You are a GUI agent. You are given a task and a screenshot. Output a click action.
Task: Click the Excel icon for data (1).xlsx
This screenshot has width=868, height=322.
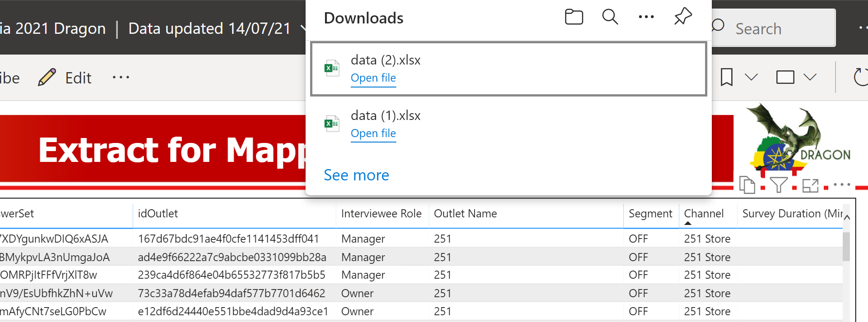click(332, 124)
